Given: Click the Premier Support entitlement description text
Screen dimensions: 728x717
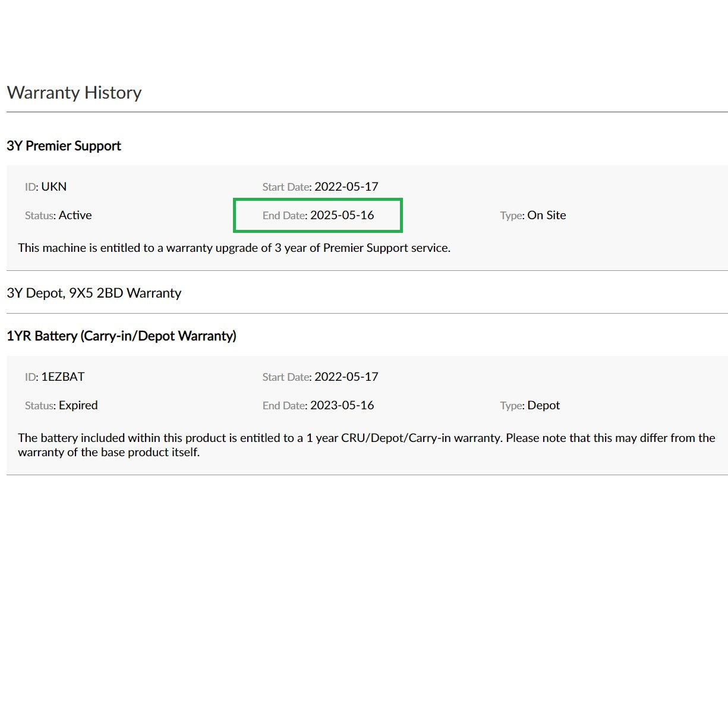Looking at the screenshot, I should pos(234,248).
